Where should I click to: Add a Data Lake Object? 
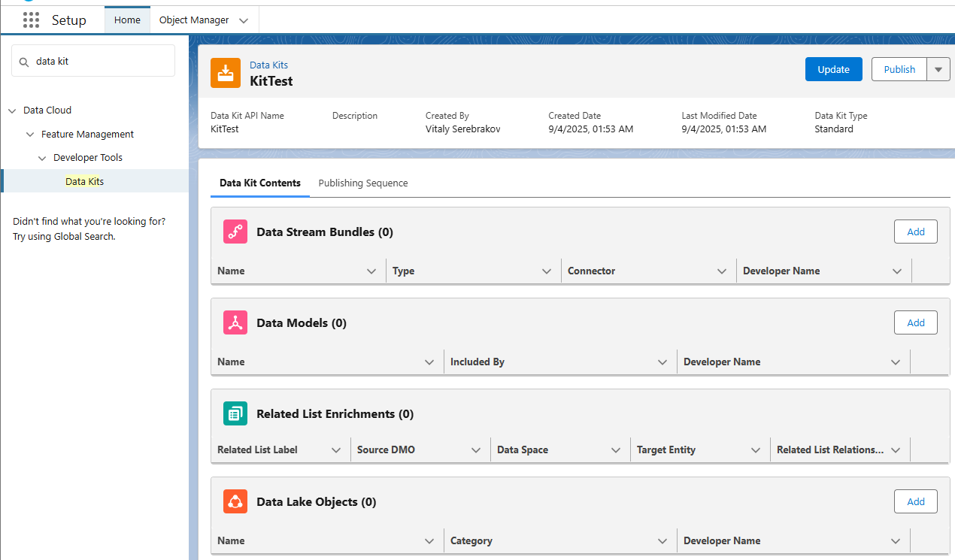click(916, 501)
